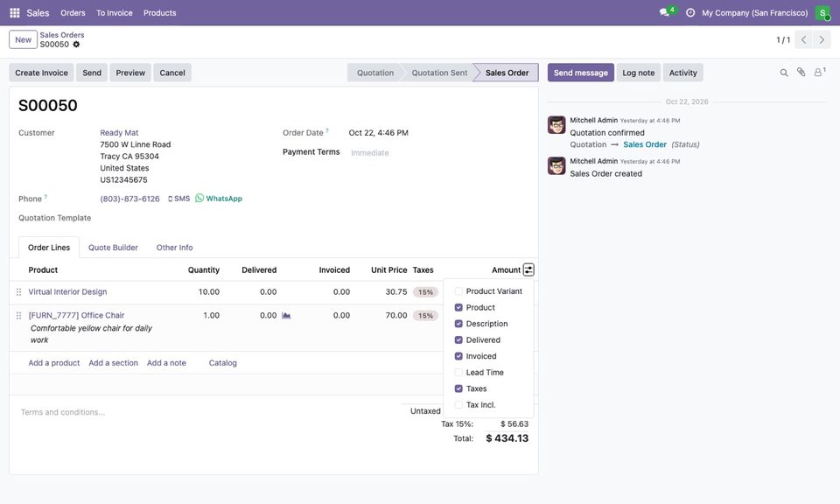Go to next record arrow
The width and height of the screenshot is (840, 504).
click(x=822, y=39)
